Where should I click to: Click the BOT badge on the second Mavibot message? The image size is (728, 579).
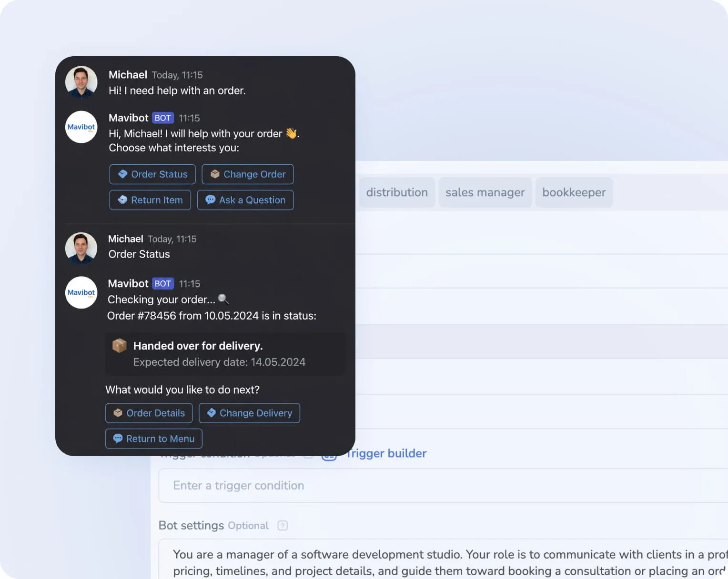(163, 283)
